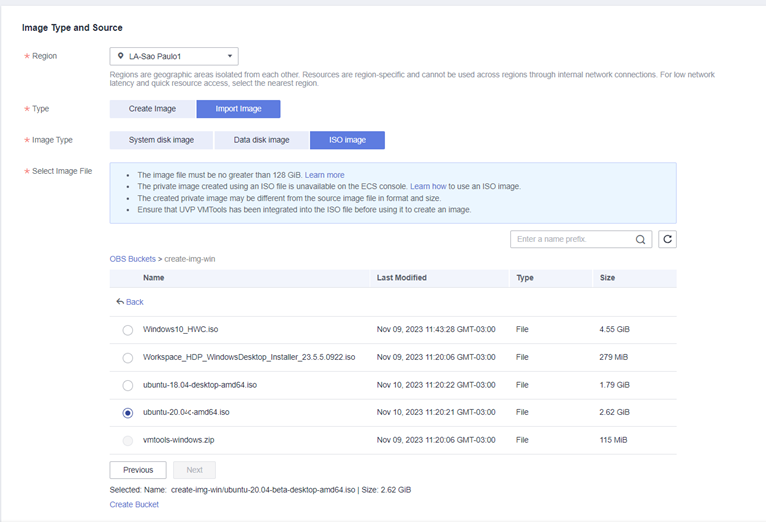766x522 pixels.
Task: Click the search magnifier icon
Action: point(641,240)
